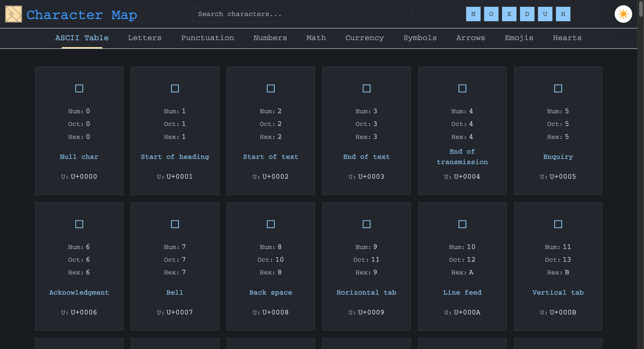Click the X toggle button in header
The height and width of the screenshot is (349, 644).
coord(509,14)
